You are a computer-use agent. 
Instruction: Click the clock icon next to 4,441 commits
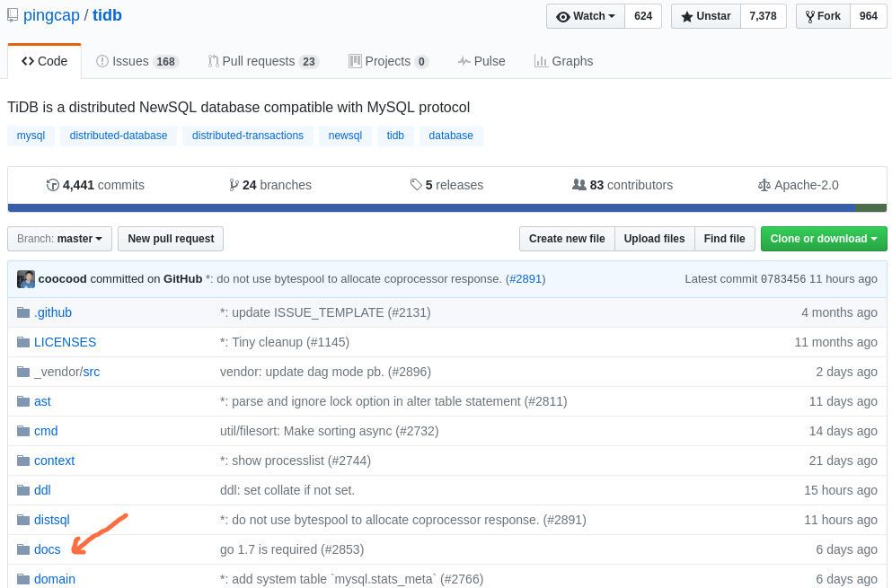click(x=55, y=185)
